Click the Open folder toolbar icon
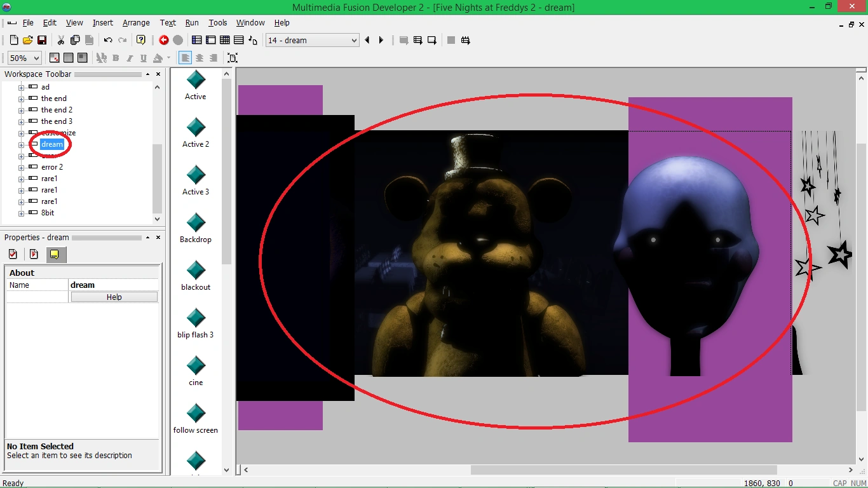Image resolution: width=868 pixels, height=488 pixels. (x=28, y=40)
